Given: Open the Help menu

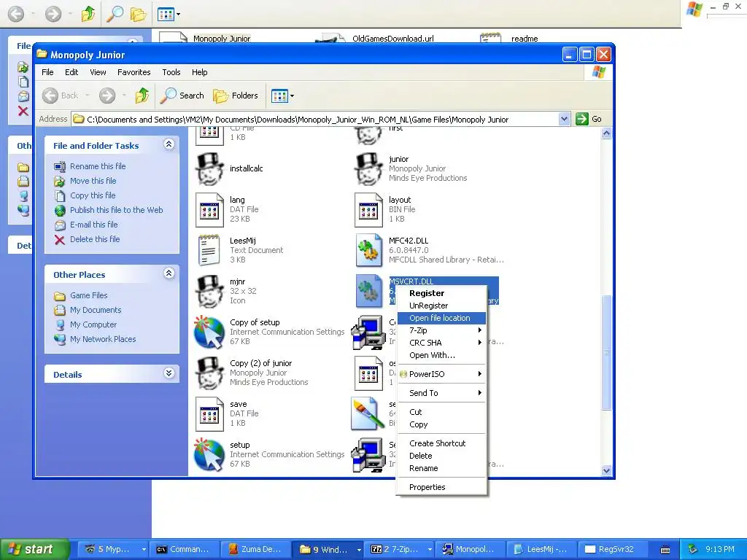Looking at the screenshot, I should click(x=200, y=72).
